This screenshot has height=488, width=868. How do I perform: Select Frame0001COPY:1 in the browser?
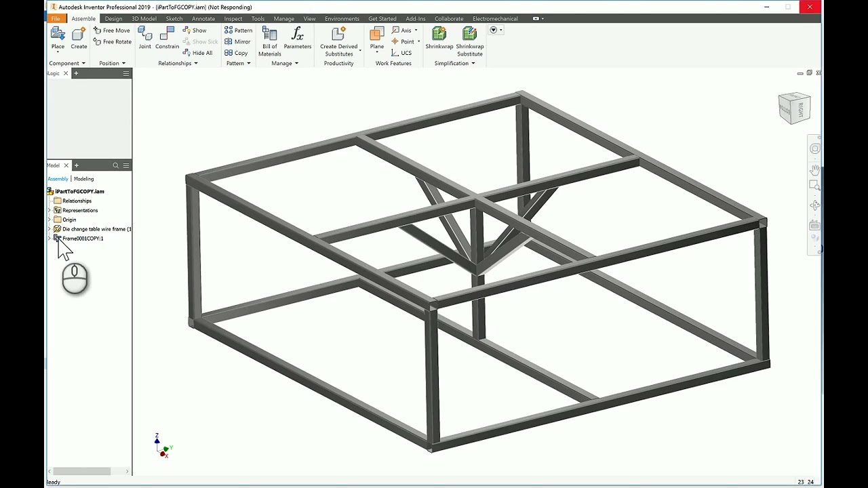pos(83,239)
